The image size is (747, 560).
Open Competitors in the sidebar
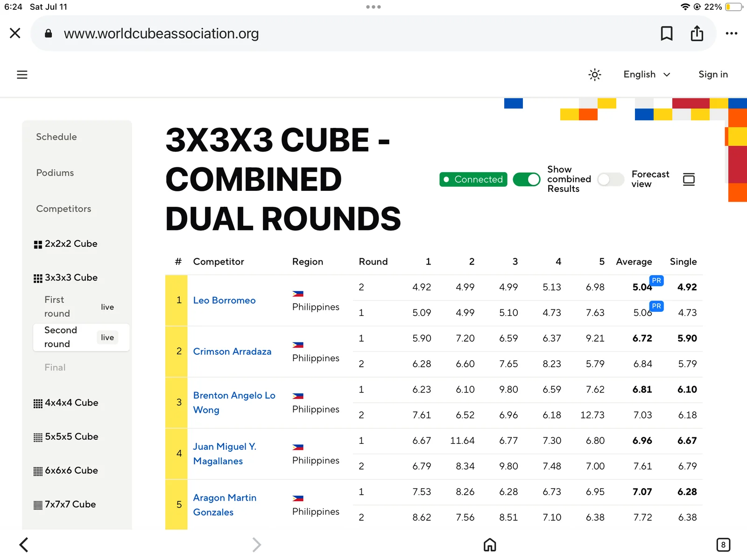click(x=63, y=209)
